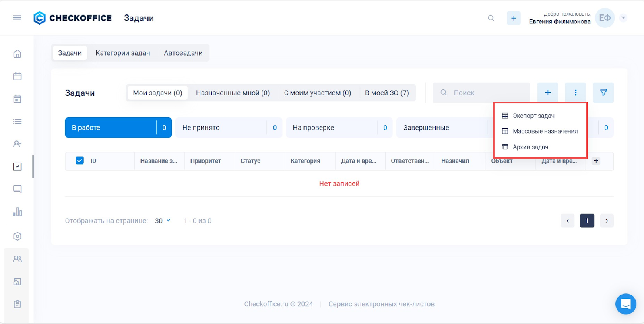Select the В моей ЗО (7) tab
This screenshot has height=324, width=644.
pyautogui.click(x=387, y=93)
